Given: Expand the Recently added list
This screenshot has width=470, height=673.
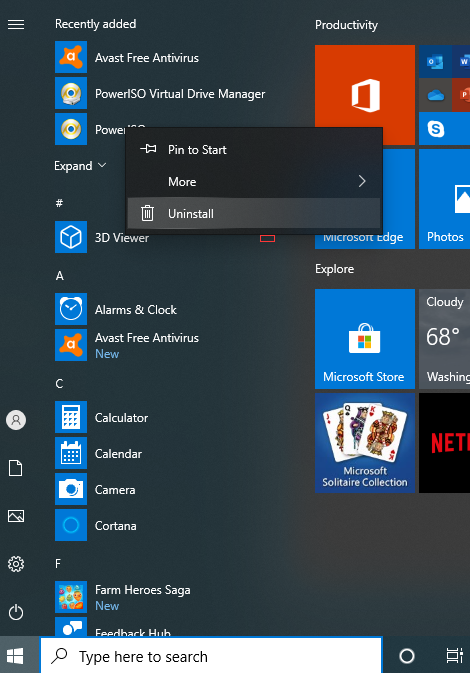Looking at the screenshot, I should point(80,166).
